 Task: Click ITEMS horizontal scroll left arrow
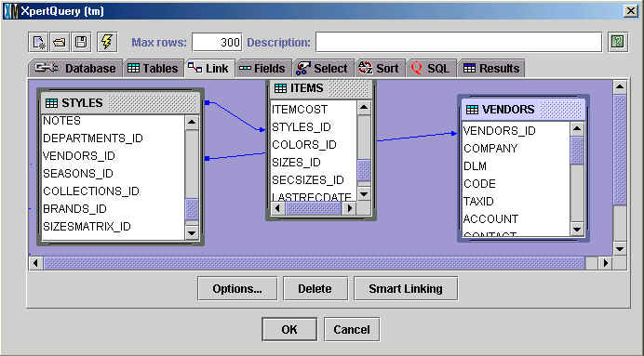278,208
